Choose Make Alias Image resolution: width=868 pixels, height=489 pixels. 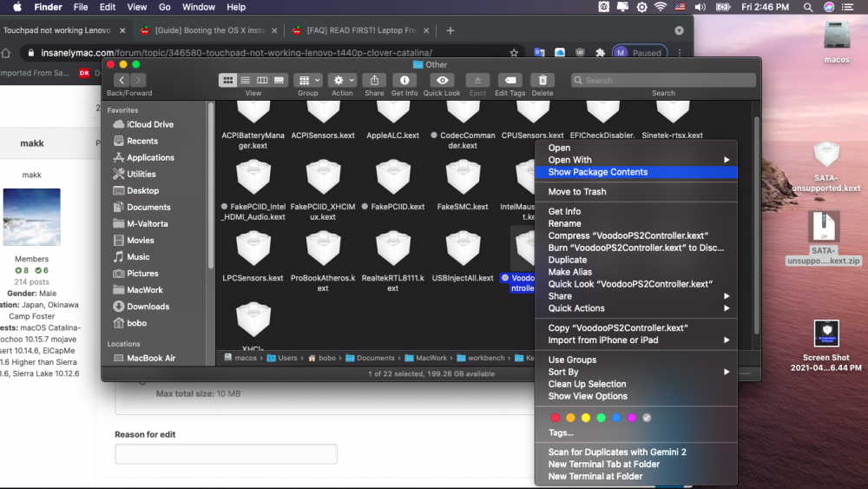[x=636, y=272]
